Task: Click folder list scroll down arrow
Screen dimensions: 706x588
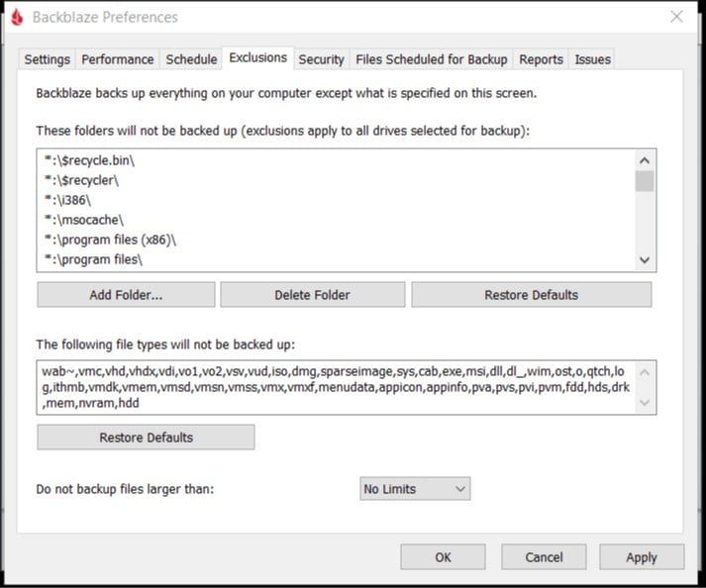Action: click(645, 260)
